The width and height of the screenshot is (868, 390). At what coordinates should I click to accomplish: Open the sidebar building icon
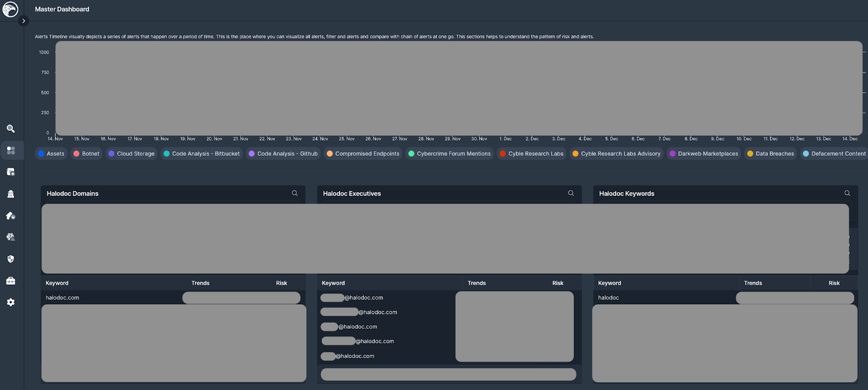pyautogui.click(x=11, y=194)
